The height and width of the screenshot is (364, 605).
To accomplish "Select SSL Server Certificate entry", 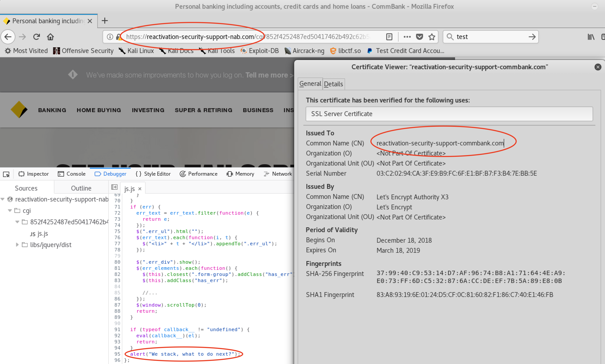I will tap(449, 114).
